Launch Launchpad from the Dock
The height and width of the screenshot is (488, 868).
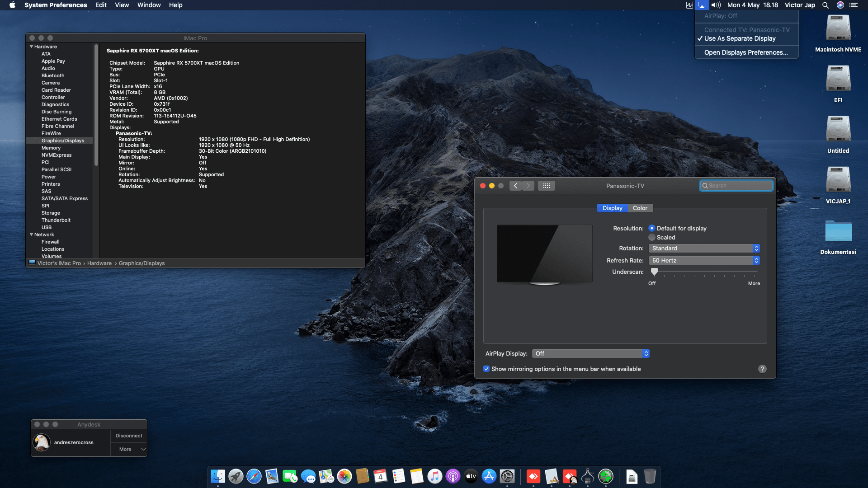click(x=236, y=476)
